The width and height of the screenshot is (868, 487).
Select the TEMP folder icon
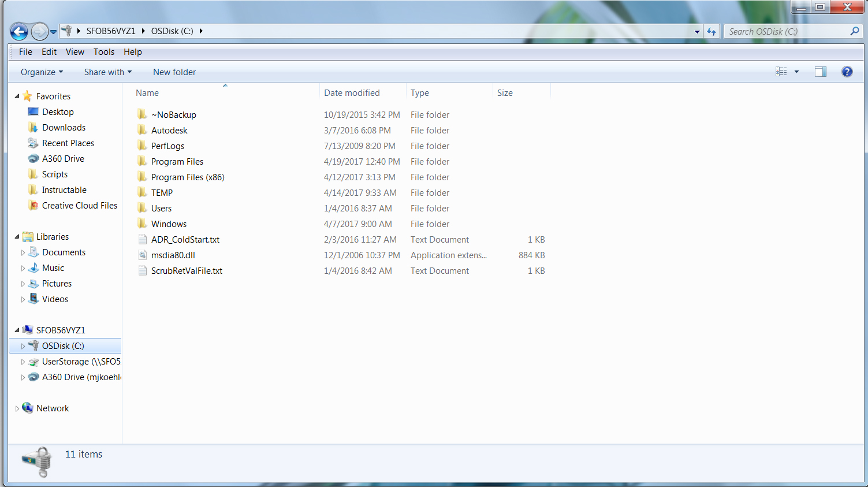point(142,192)
